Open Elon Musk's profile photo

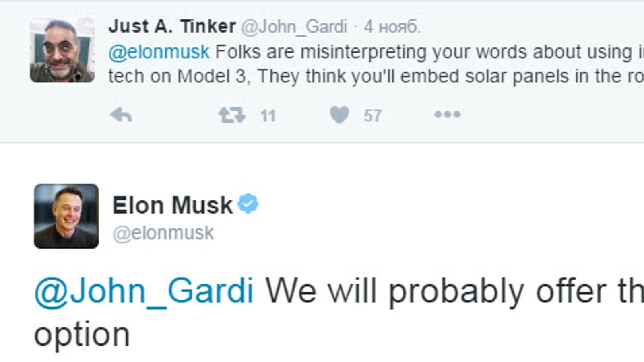pos(66,216)
